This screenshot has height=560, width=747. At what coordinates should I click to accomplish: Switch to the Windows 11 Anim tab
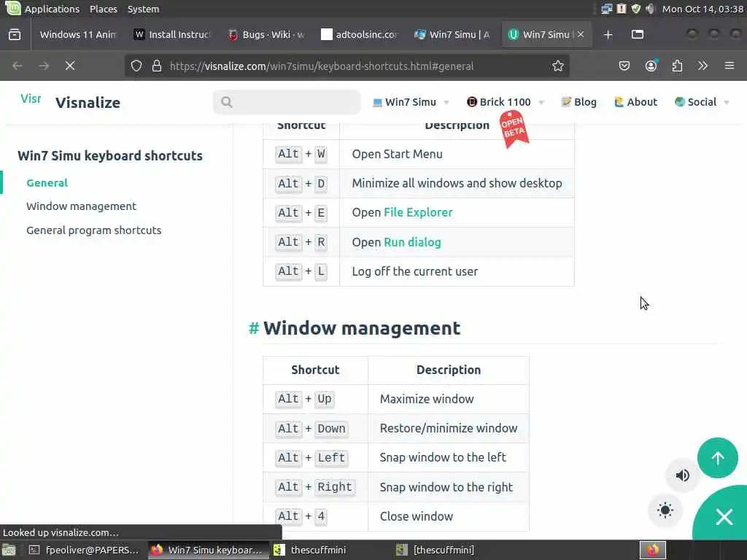pos(78,34)
